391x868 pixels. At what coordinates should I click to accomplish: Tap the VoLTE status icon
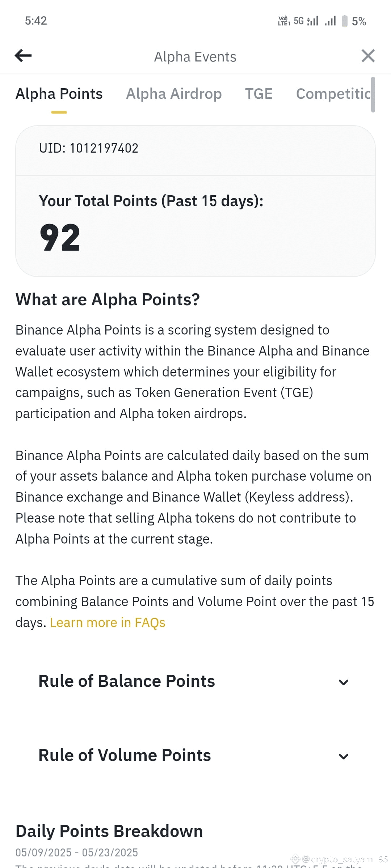[x=284, y=21]
